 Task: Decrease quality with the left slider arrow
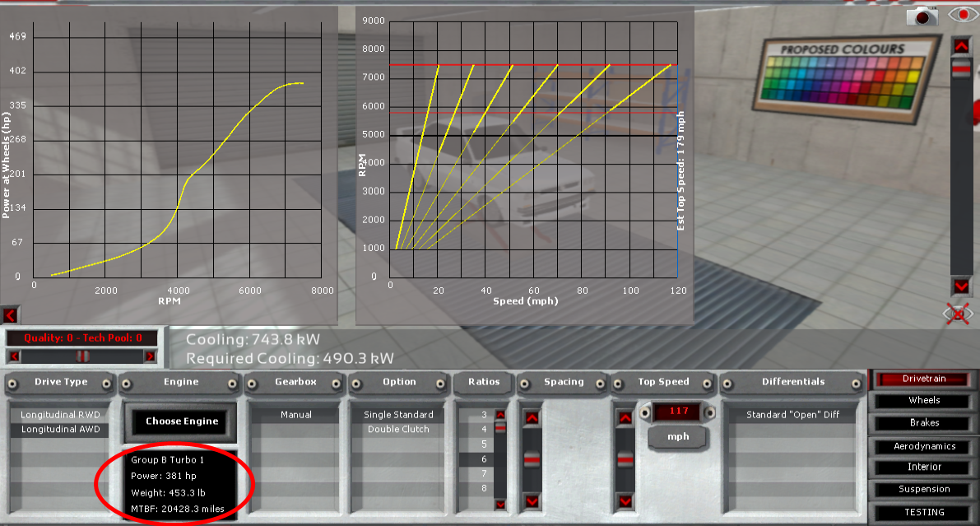coord(13,356)
